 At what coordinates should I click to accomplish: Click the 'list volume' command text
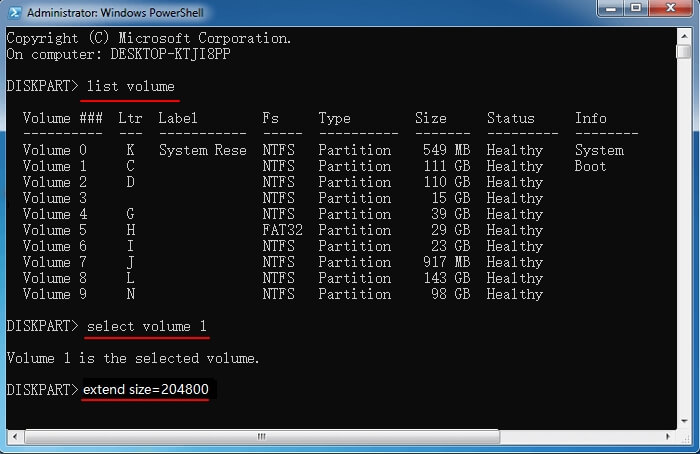click(131, 86)
